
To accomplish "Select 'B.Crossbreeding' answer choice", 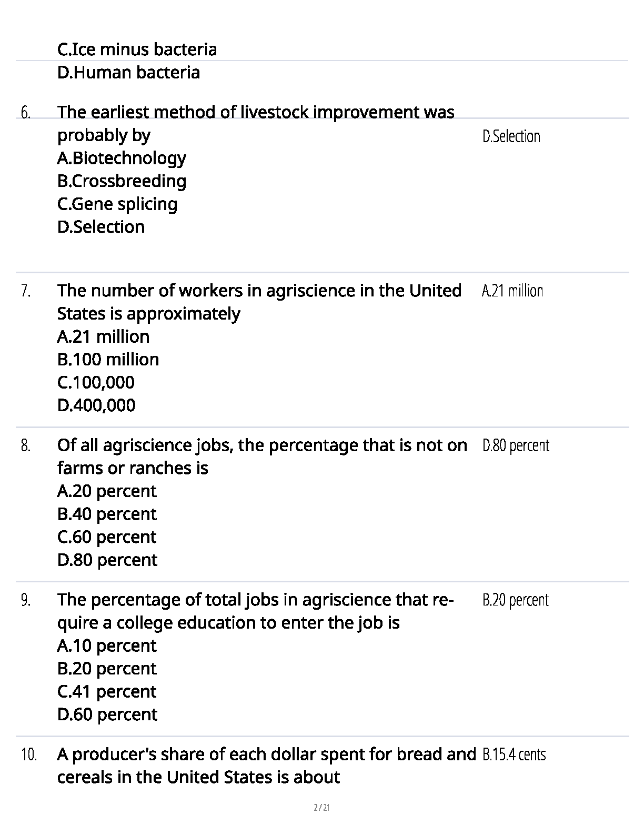I will coord(122,181).
